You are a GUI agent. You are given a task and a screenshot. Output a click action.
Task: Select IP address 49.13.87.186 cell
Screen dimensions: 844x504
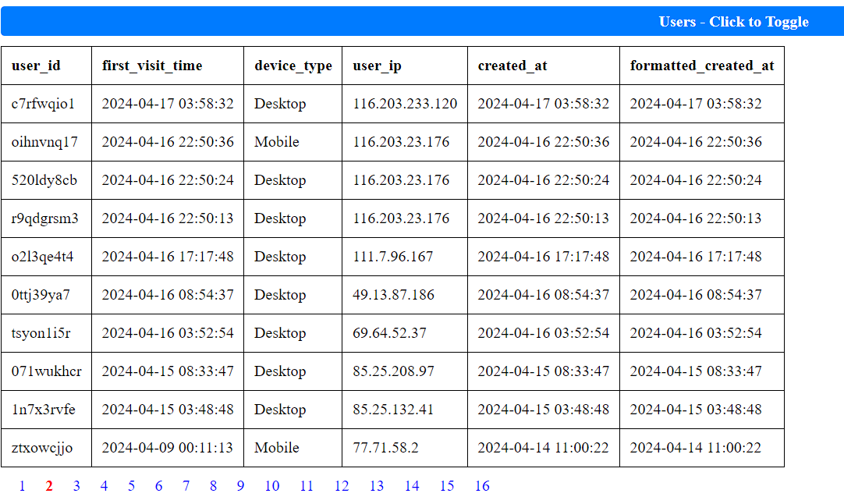click(x=394, y=295)
